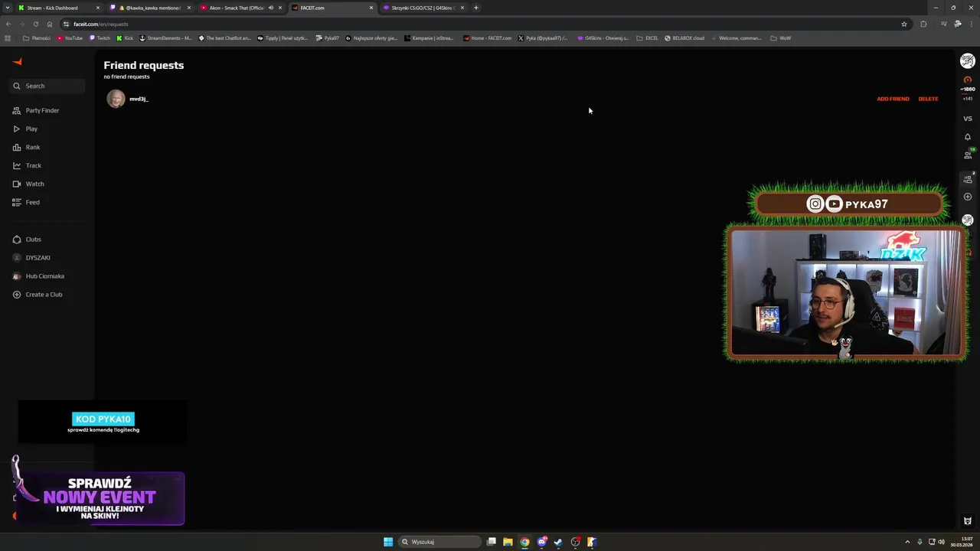Click ADD FRIEND for mvd3j_
This screenshot has height=551, width=980.
pos(893,99)
